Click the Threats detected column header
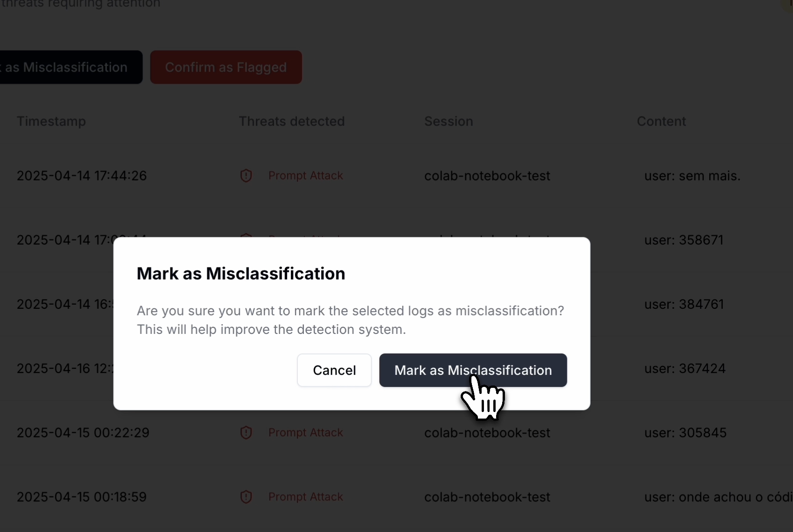The width and height of the screenshot is (793, 532). tap(292, 121)
